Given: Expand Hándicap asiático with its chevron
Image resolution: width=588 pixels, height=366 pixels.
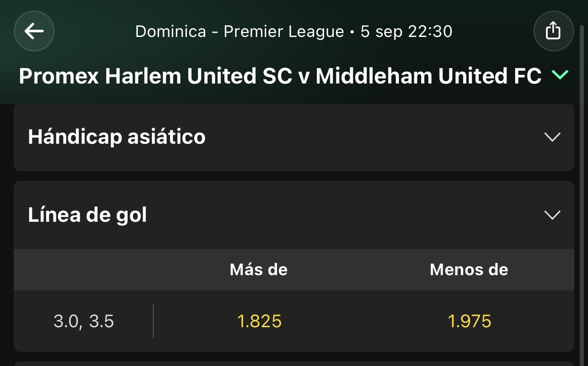Looking at the screenshot, I should point(552,137).
